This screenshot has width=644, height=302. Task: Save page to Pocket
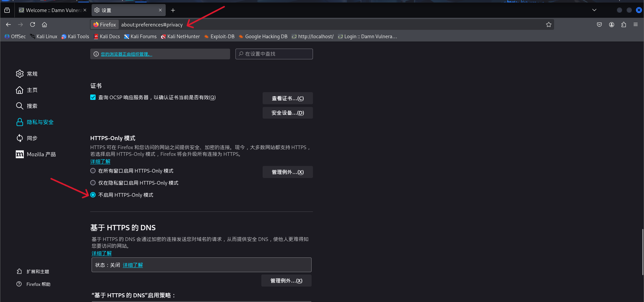pyautogui.click(x=599, y=24)
